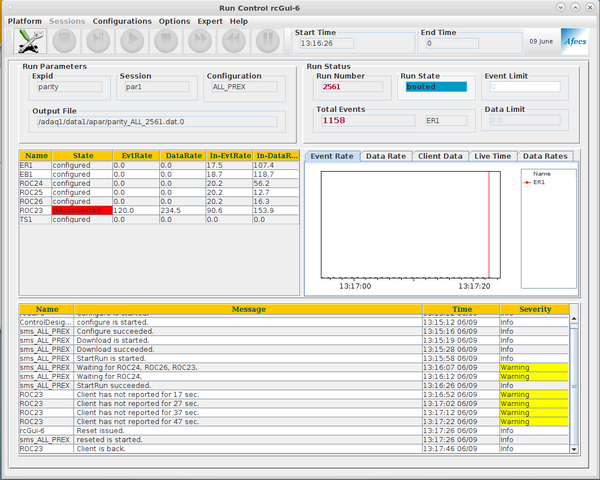Click the End Time field

click(452, 43)
